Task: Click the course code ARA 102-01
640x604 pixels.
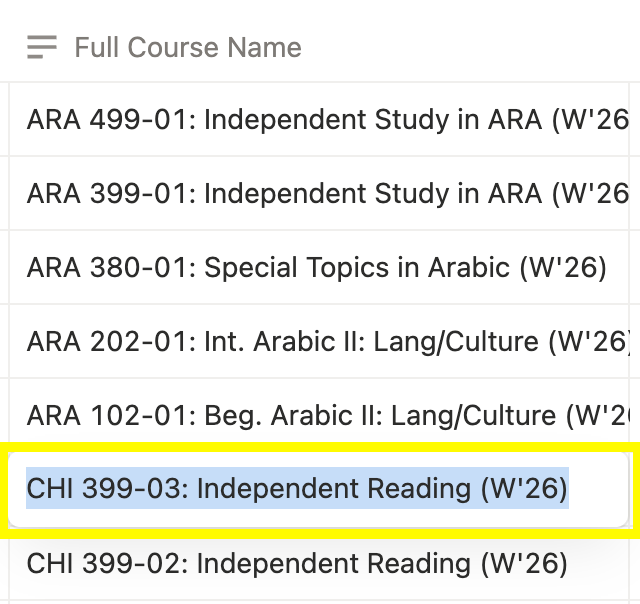Action: click(107, 415)
